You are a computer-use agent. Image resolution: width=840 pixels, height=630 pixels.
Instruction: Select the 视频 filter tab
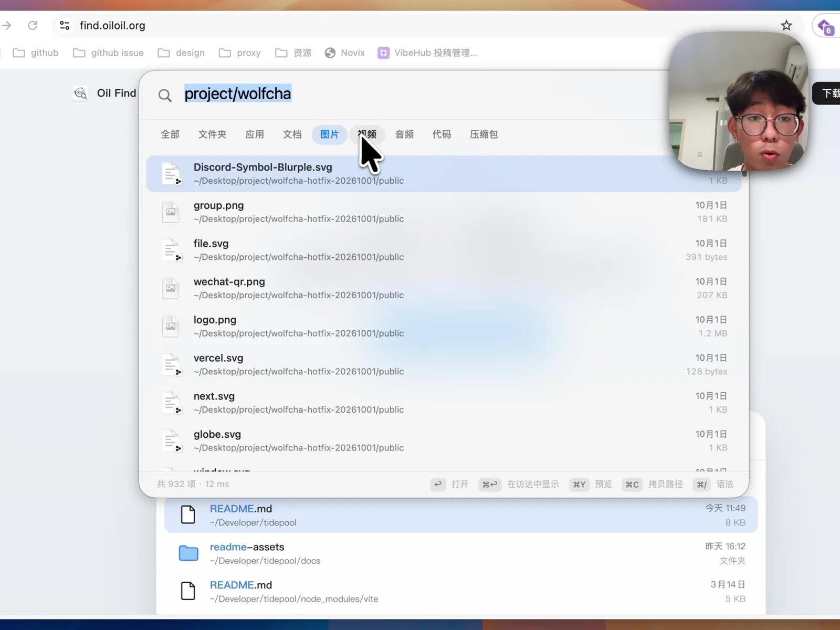click(367, 134)
